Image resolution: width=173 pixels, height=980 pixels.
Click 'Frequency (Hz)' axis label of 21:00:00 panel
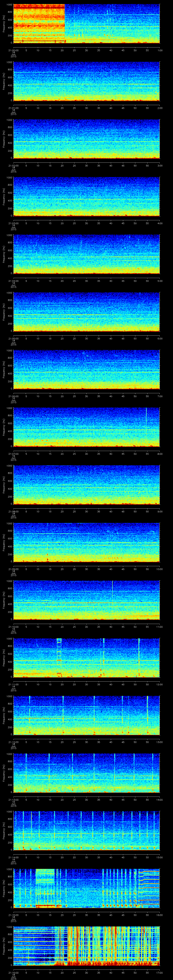tap(4, 24)
